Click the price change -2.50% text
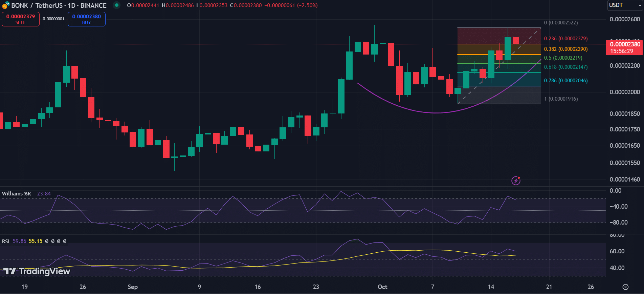This screenshot has height=294, width=644. click(308, 5)
